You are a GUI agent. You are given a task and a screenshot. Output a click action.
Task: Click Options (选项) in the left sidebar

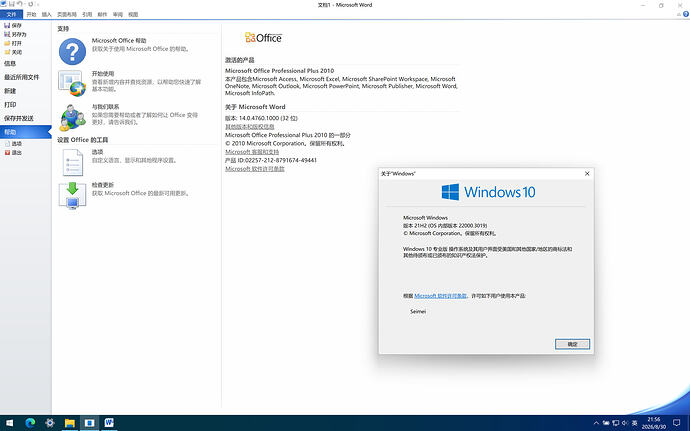(x=13, y=144)
